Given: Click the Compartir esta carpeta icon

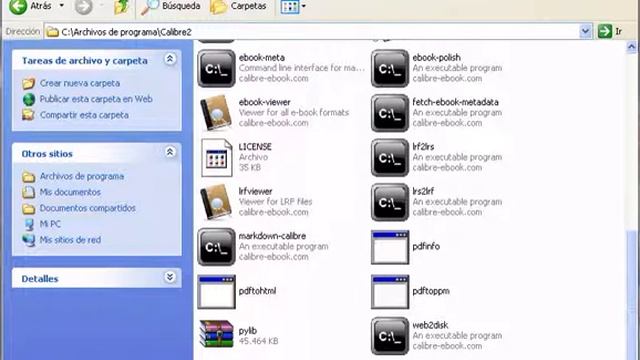Looking at the screenshot, I should [x=29, y=115].
